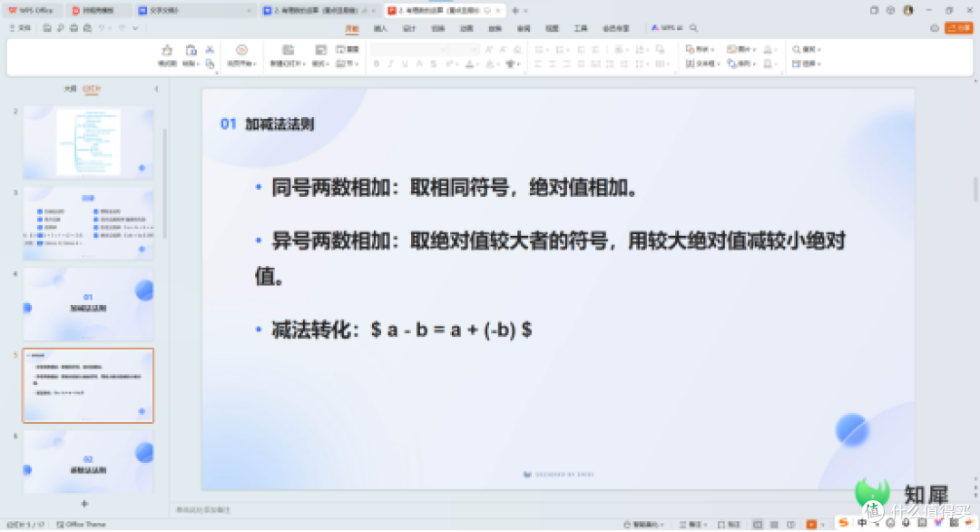Click the Format Painter brush icon

tap(167, 51)
